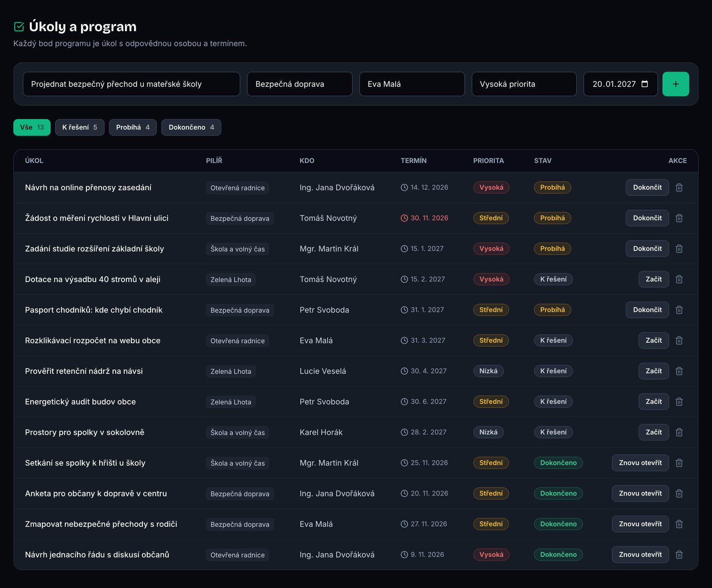Image resolution: width=712 pixels, height=588 pixels.
Task: Delete the task Návrh na online přenosy zasedání
Action: pos(679,187)
